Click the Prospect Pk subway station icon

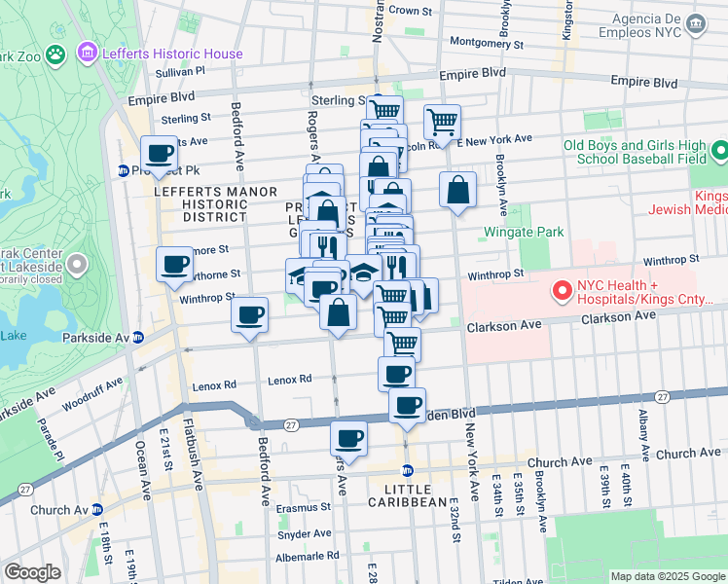[x=123, y=171]
